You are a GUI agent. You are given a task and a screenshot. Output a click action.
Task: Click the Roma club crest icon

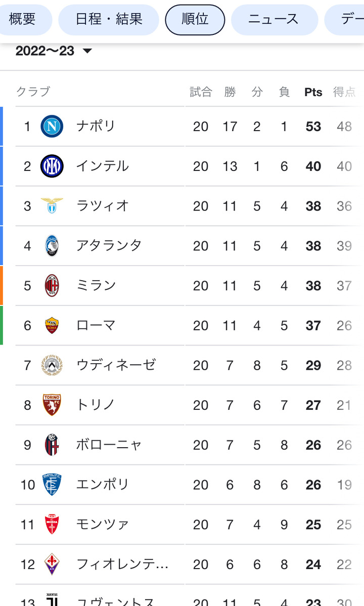[x=52, y=325]
